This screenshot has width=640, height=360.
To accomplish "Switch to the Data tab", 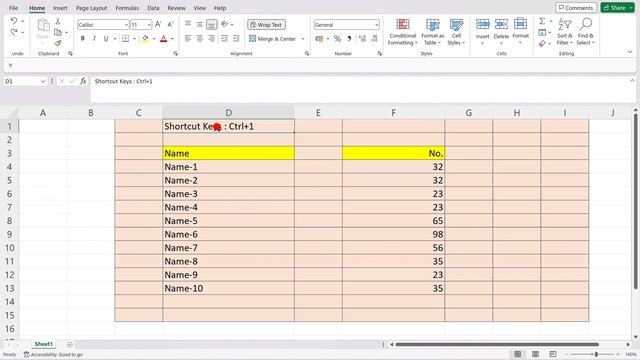I will (x=153, y=8).
